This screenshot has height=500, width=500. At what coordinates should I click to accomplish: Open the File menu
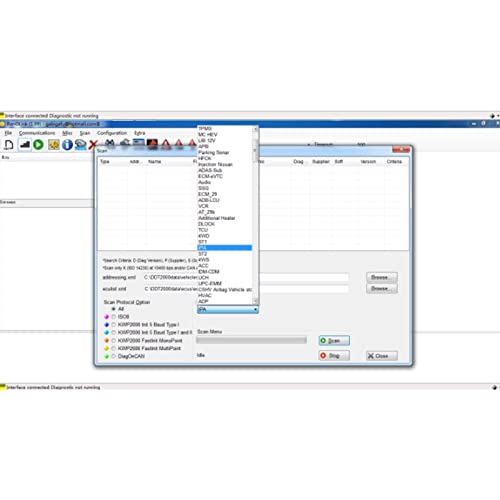pyautogui.click(x=8, y=133)
